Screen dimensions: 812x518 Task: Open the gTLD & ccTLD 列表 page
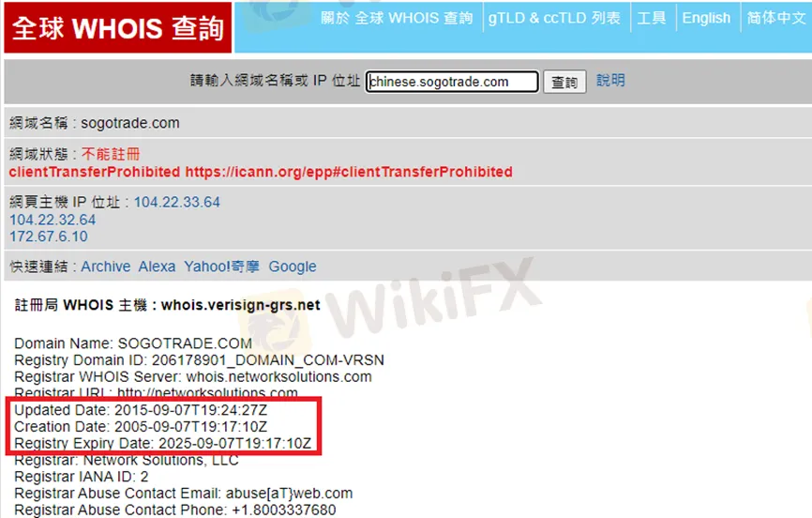tap(554, 18)
